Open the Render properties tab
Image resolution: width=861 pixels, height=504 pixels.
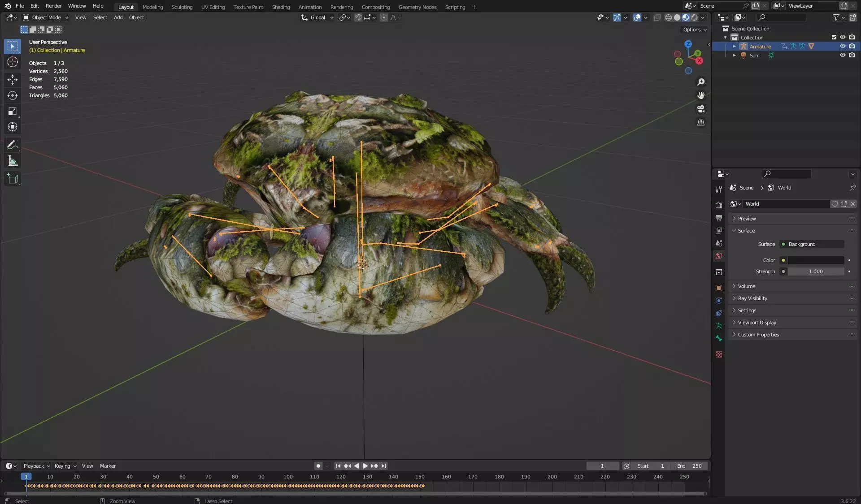pos(719,205)
